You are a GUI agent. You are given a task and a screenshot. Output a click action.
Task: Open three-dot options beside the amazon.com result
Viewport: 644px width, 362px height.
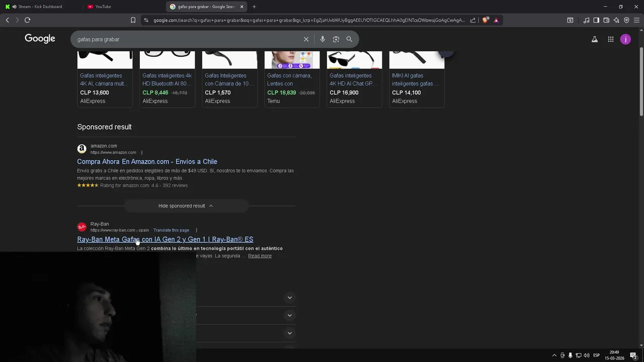pos(142,152)
